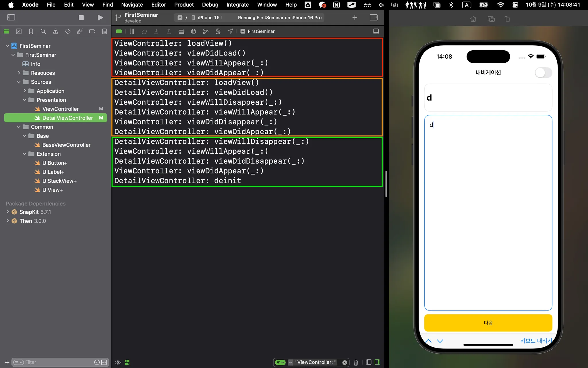
Task: Toggle the navigator sidebar visibility
Action: pyautogui.click(x=11, y=18)
